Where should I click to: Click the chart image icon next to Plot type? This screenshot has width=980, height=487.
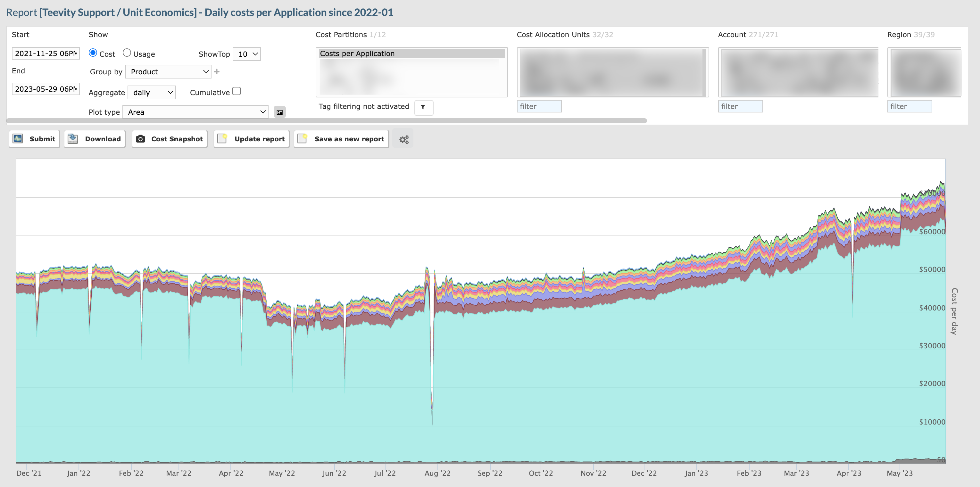[x=280, y=112]
